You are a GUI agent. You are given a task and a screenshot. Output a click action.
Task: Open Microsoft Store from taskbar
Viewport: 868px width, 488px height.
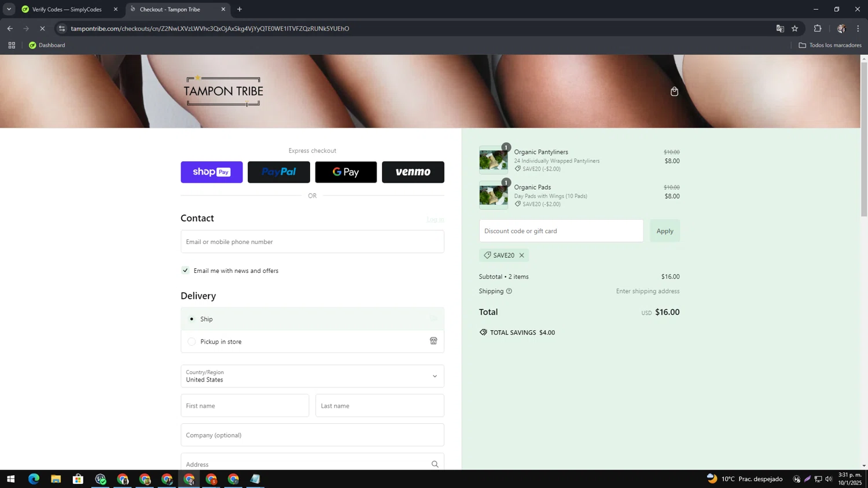[78, 479]
